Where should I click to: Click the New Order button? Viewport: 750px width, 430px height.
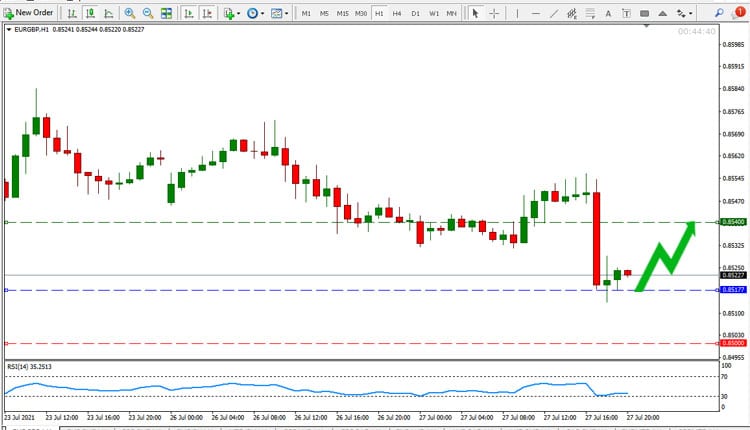tap(28, 13)
